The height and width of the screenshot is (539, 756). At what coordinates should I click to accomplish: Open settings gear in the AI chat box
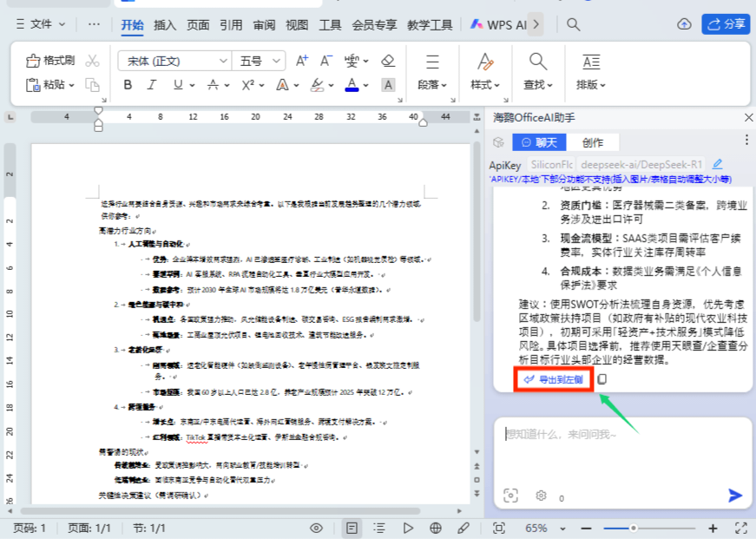(x=542, y=496)
